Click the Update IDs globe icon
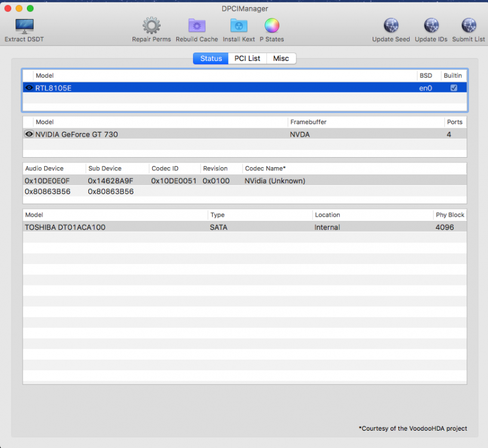 coord(431,26)
